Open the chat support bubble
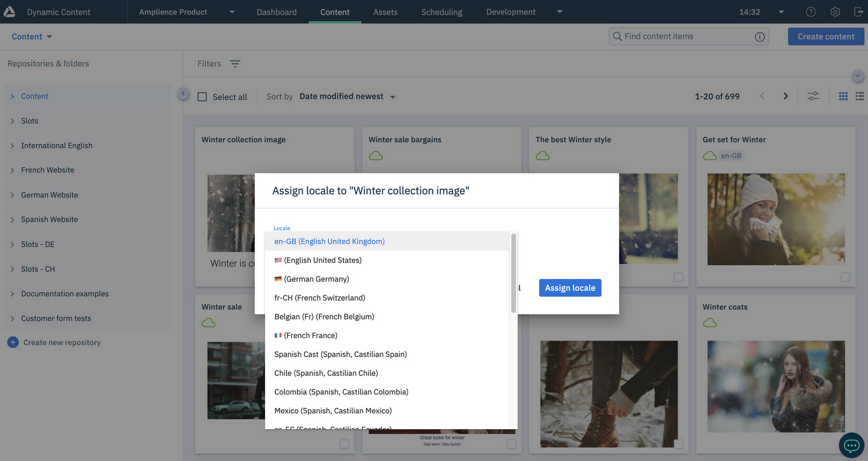This screenshot has width=868, height=461. click(851, 445)
